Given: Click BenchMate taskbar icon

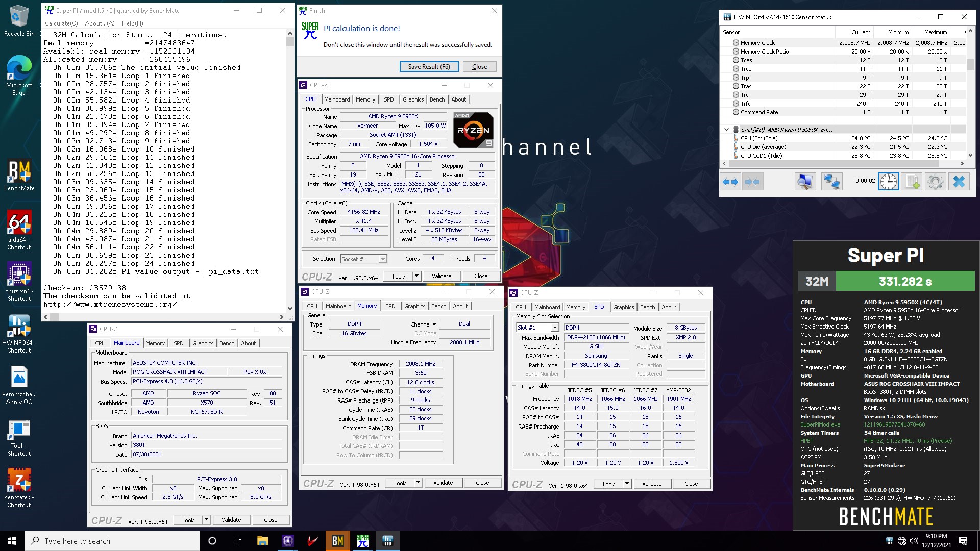Looking at the screenshot, I should pyautogui.click(x=338, y=541).
